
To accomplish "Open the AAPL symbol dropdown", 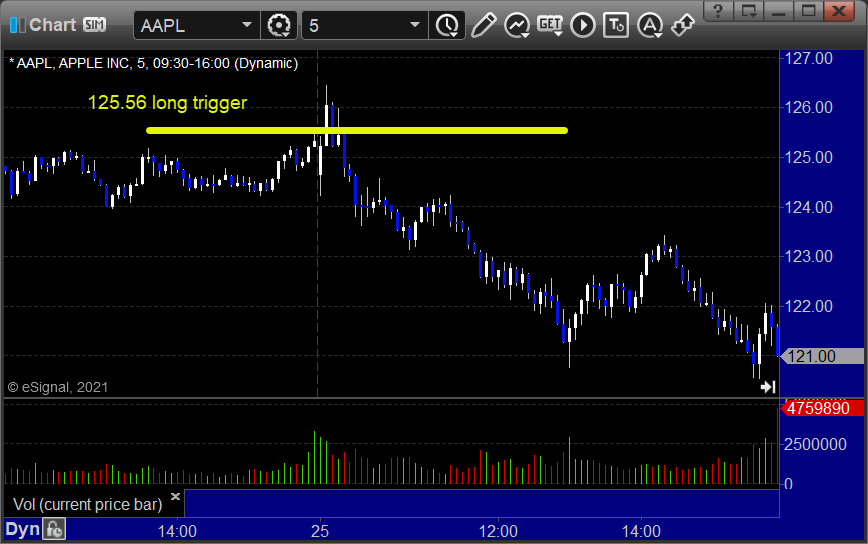I will (x=247, y=25).
